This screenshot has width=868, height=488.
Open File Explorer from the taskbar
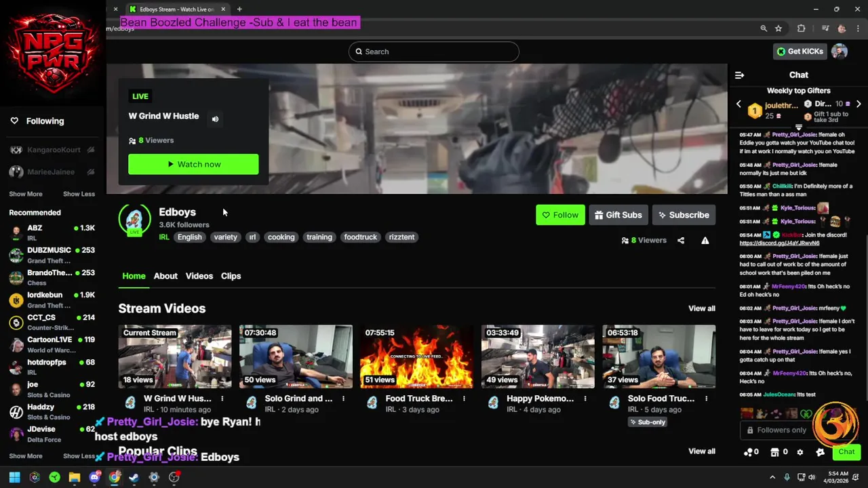(x=75, y=477)
